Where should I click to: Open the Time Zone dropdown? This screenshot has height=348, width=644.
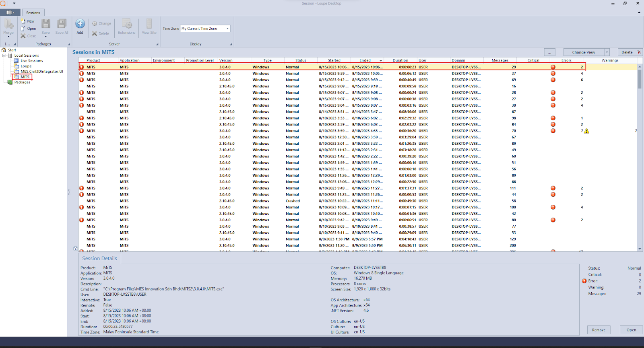pos(227,29)
